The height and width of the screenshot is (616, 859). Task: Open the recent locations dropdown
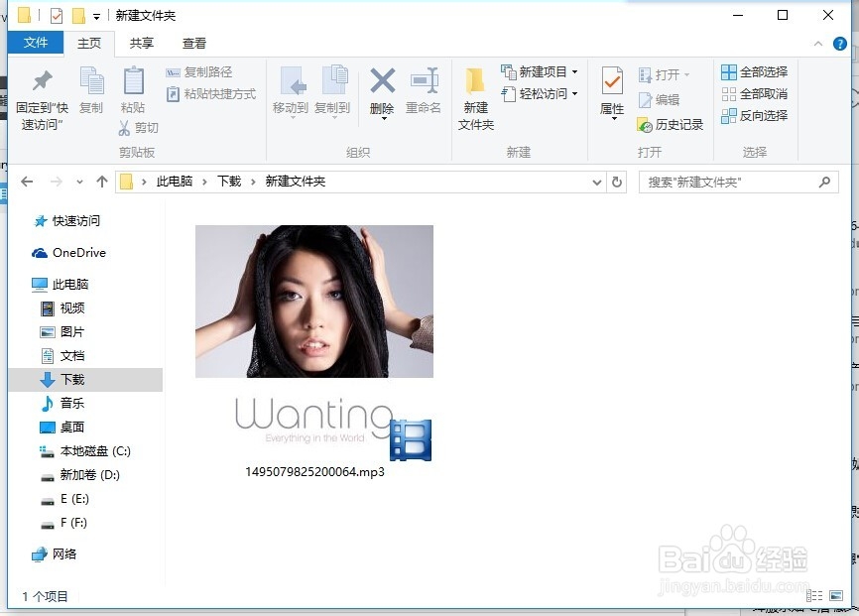click(x=79, y=182)
